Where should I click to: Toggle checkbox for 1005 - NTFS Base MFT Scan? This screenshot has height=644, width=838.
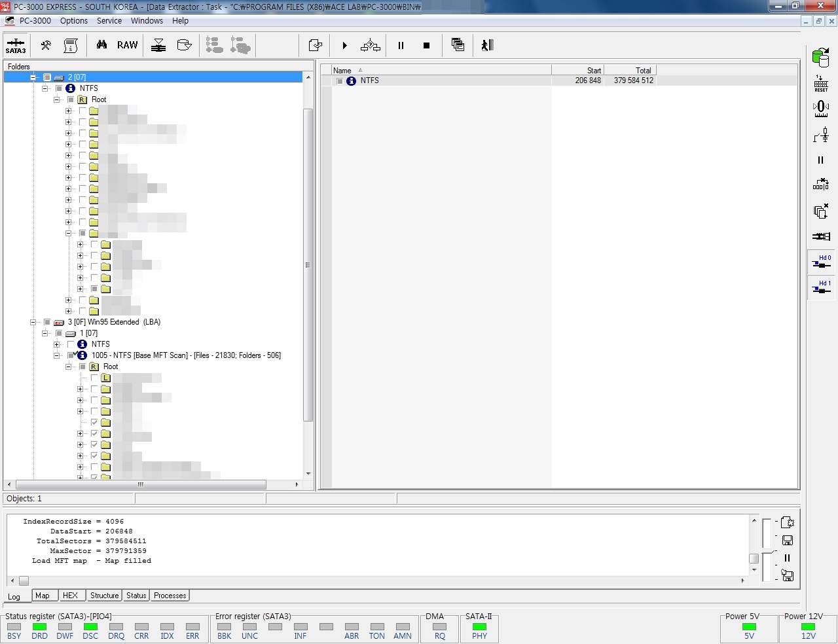pyautogui.click(x=71, y=355)
